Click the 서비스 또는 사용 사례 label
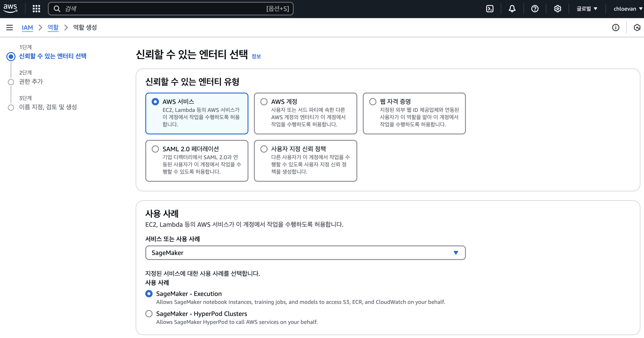Viewport: 644px width, 338px height. point(173,239)
